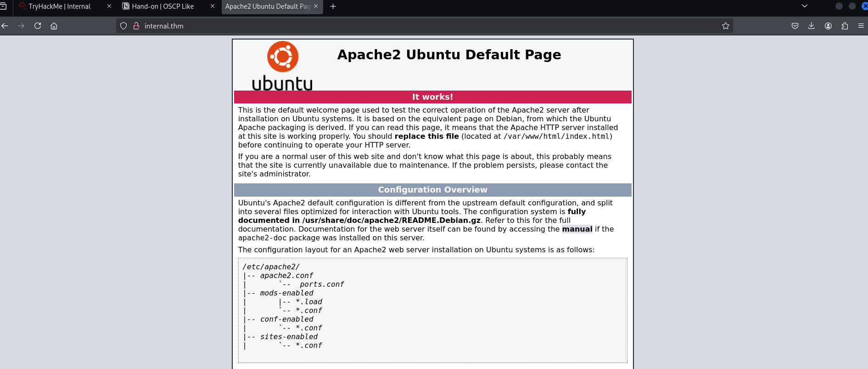Open the Firefox account profile icon
The image size is (868, 369).
828,26
